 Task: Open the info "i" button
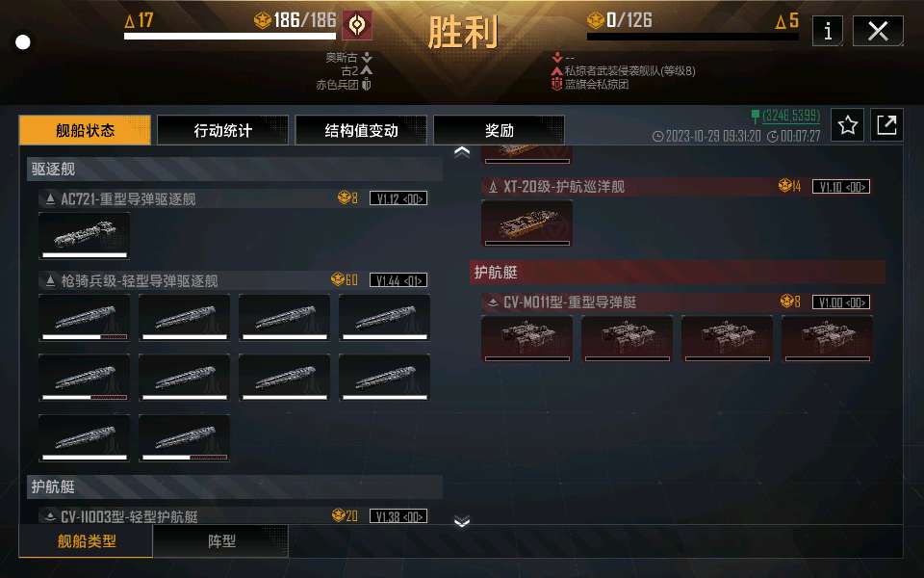(828, 31)
